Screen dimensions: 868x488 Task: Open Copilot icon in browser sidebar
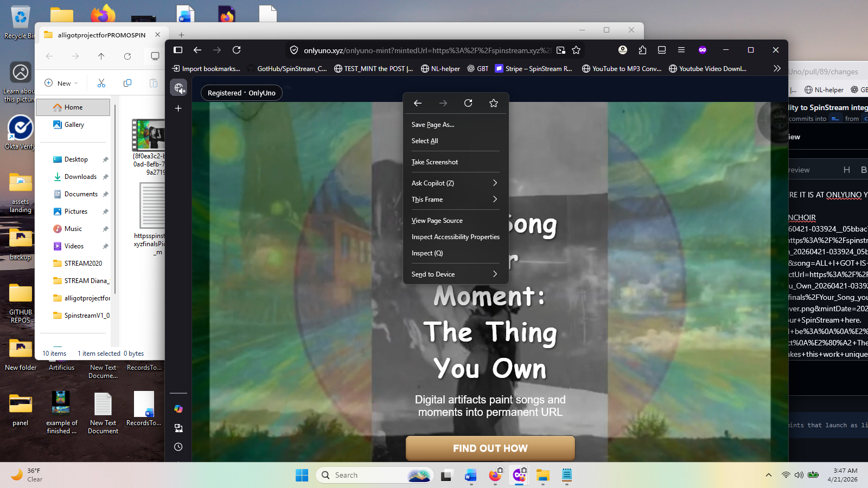coord(178,409)
